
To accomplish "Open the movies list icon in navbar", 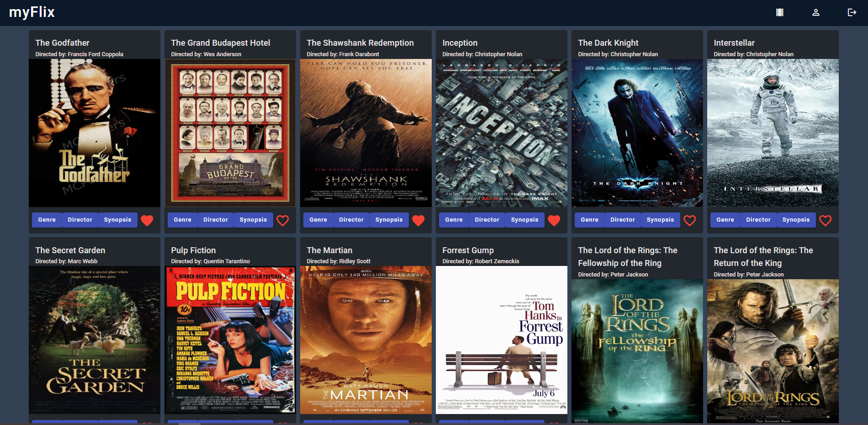I will [780, 12].
